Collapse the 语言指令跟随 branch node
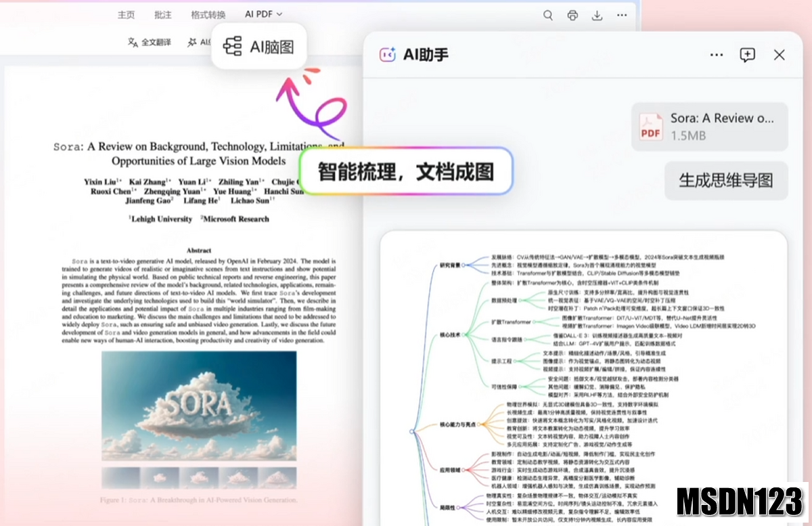The image size is (812, 526). click(x=526, y=339)
